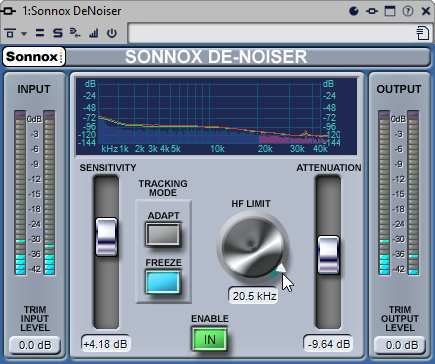Click the HF Limit rotary knob
The image size is (435, 364).
[253, 247]
